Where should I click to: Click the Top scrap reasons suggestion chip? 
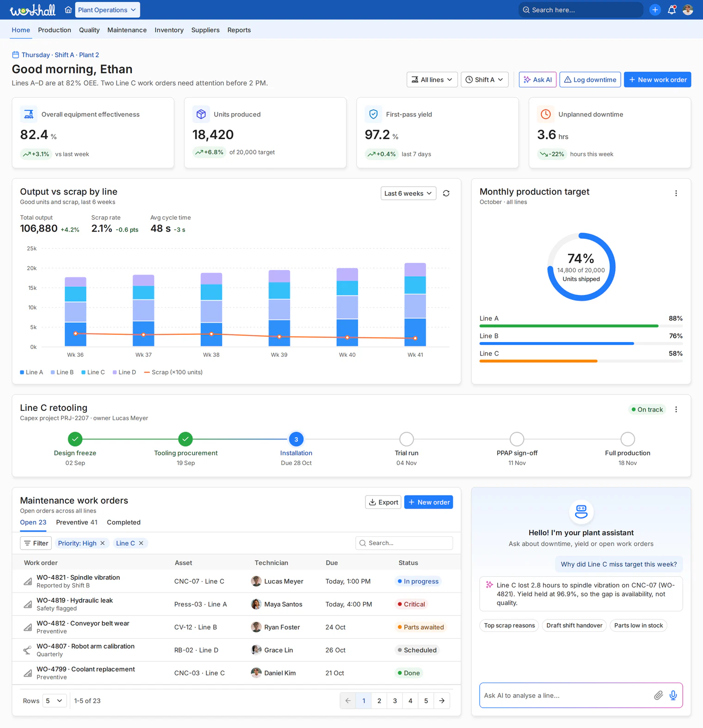coord(509,625)
